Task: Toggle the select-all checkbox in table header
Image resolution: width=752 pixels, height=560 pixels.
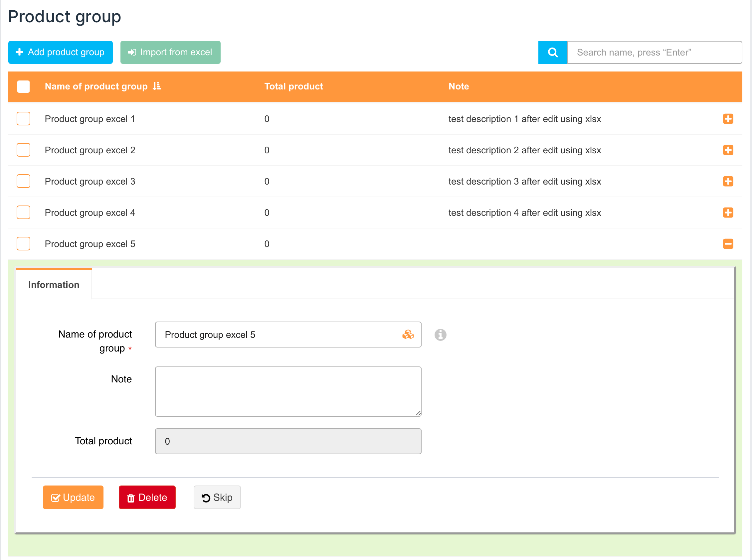Action: coord(23,86)
